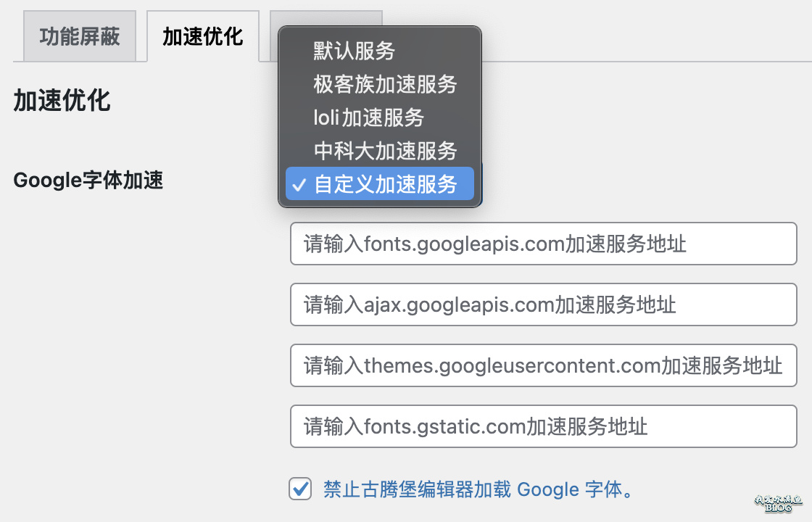This screenshot has width=812, height=522.
Task: Click the blue tick icon inside the checkbox
Action: (300, 489)
